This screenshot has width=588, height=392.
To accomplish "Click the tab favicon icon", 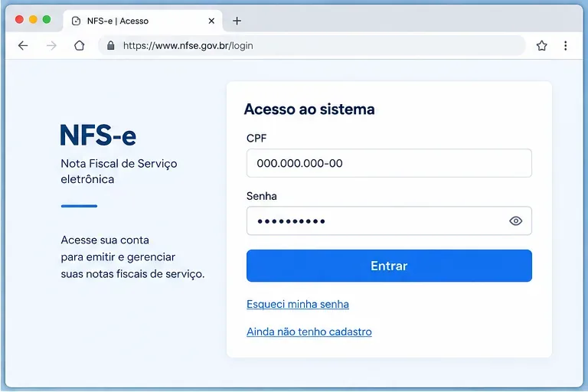I will (x=76, y=21).
